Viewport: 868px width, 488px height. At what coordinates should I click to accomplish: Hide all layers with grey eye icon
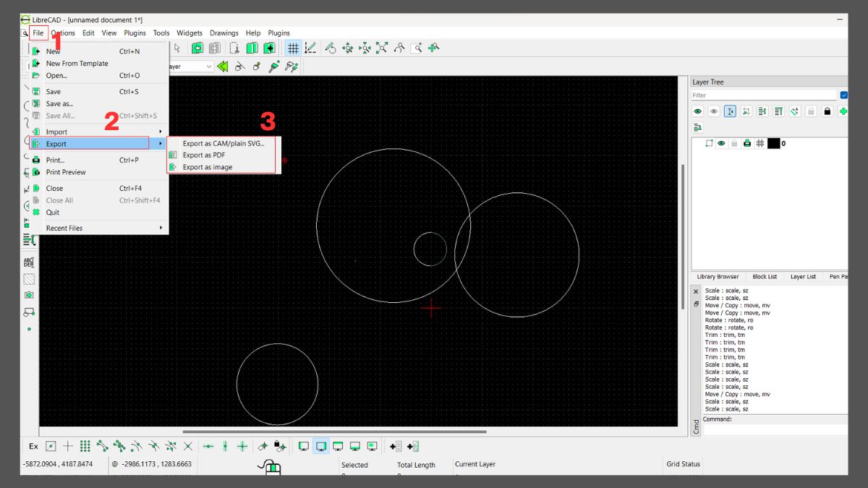[x=714, y=111]
